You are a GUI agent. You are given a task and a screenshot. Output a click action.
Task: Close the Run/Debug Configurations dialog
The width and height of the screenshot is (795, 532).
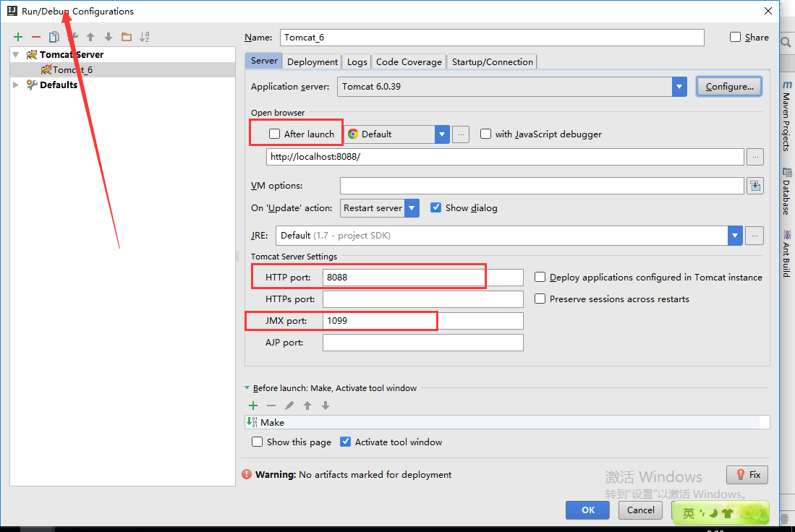point(768,11)
